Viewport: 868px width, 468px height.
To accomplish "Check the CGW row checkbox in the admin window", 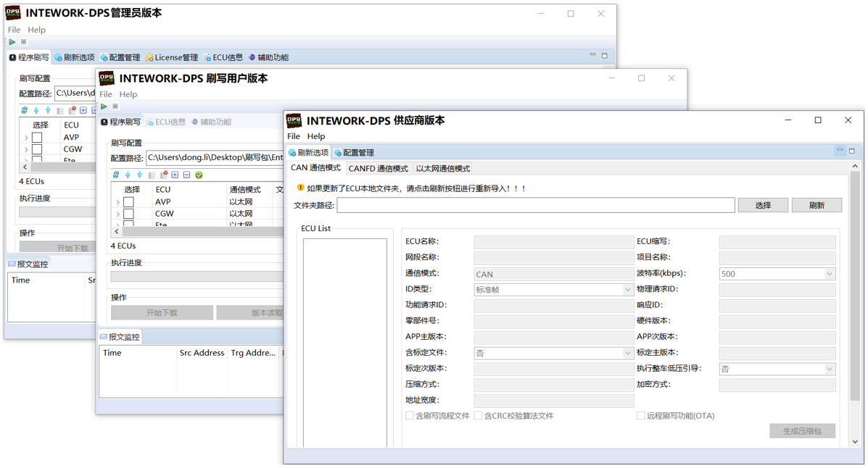I will pos(37,149).
